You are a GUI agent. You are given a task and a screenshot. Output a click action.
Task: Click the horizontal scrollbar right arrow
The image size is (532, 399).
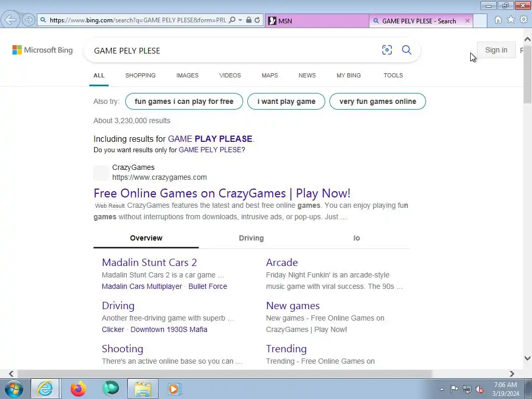(x=512, y=374)
